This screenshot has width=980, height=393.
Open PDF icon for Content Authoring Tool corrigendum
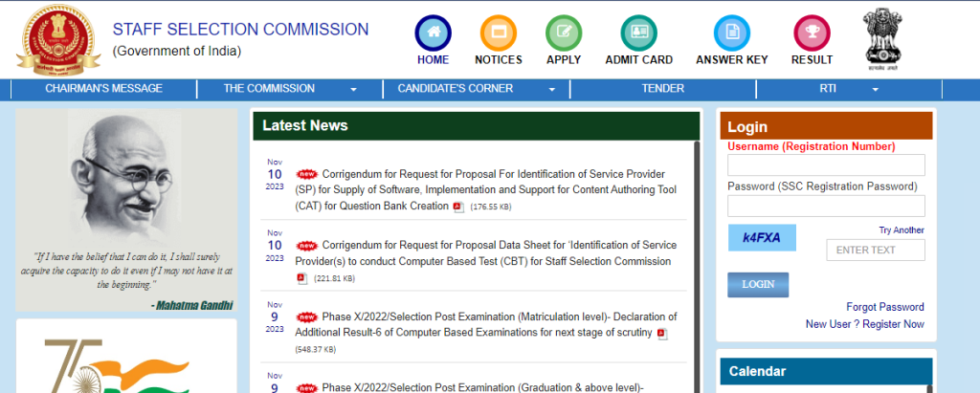pyautogui.click(x=458, y=207)
